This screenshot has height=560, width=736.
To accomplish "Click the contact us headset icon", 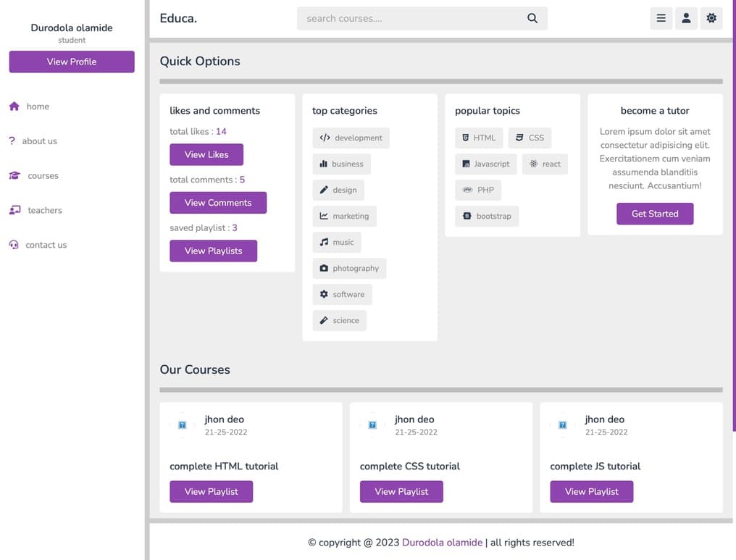I will pos(14,245).
